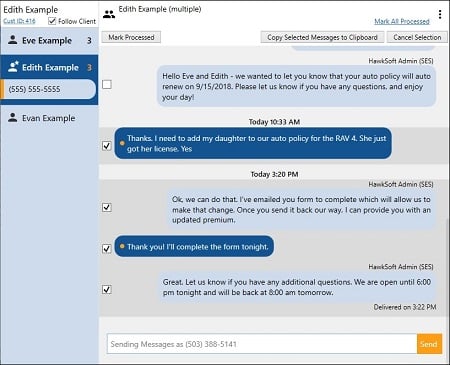The image size is (450, 365).
Task: Click the 'Thanks, I need to add' message bubble
Action: [253, 143]
